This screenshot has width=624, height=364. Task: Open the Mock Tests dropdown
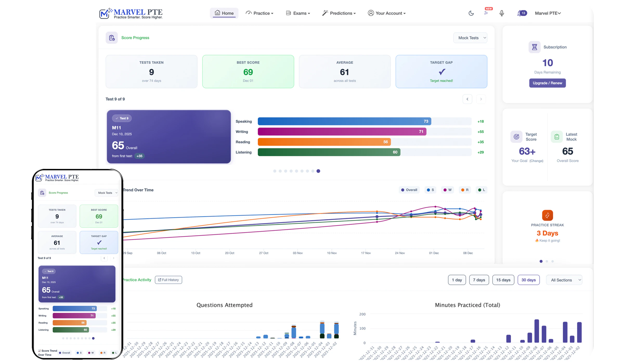[470, 38]
